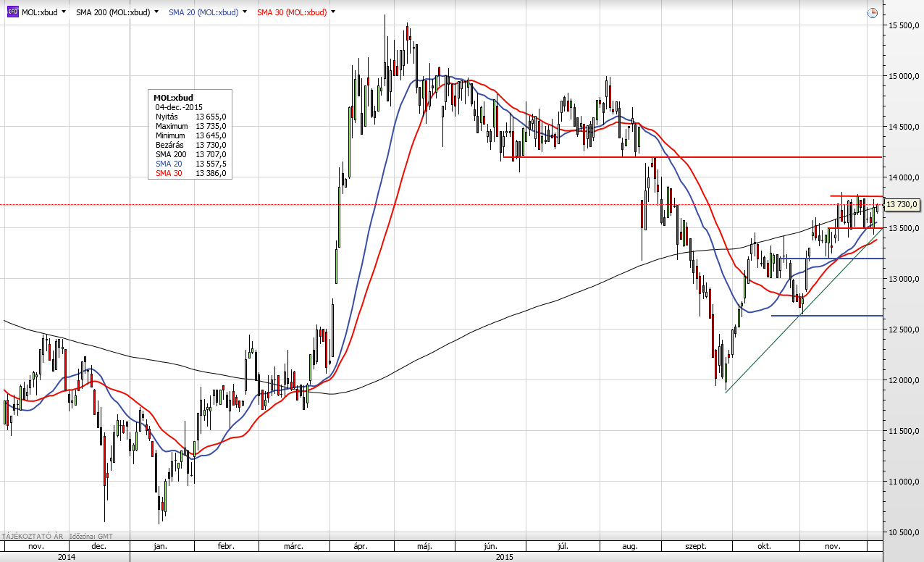
Task: Click the 'Minimum 13 645,0' row in data box
Action: click(190, 135)
